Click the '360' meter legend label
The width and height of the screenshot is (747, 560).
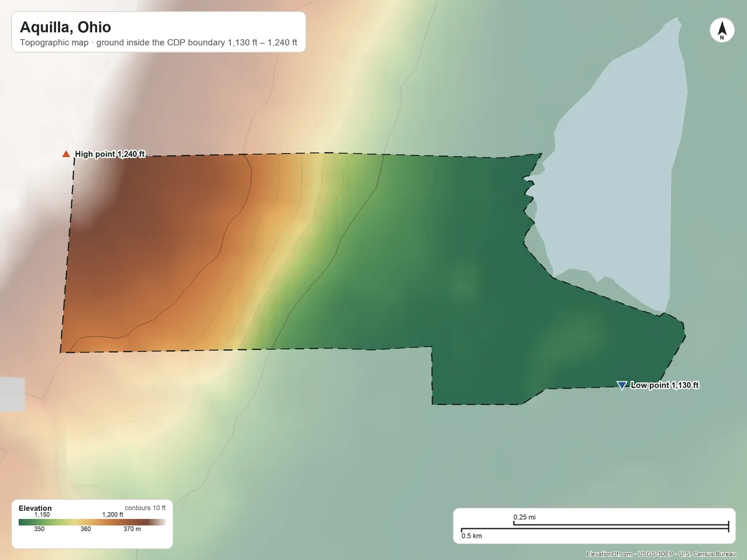click(x=86, y=530)
